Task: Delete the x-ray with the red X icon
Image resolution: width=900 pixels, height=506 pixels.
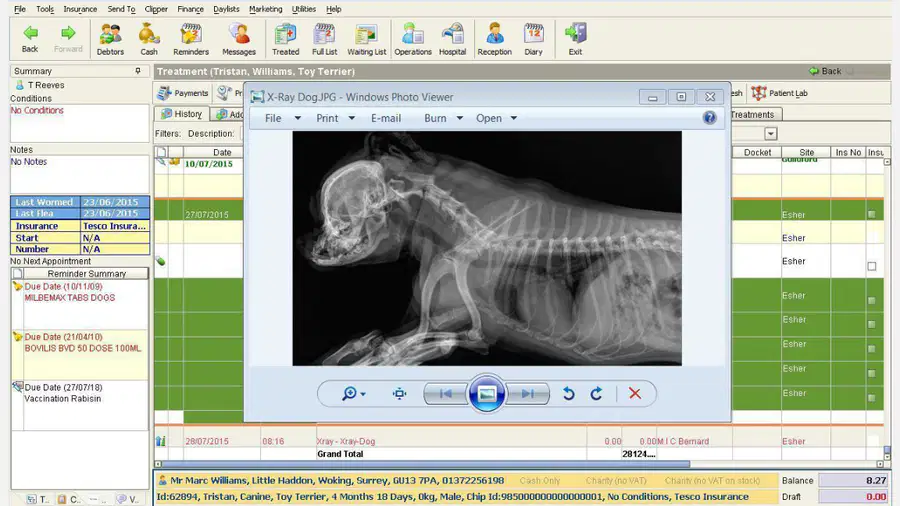Action: click(634, 394)
